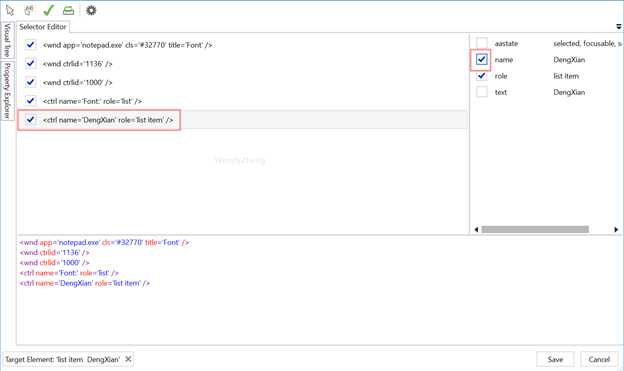This screenshot has width=624, height=371.
Task: Click the Indicate Anchor hand icon
Action: pyautogui.click(x=29, y=10)
